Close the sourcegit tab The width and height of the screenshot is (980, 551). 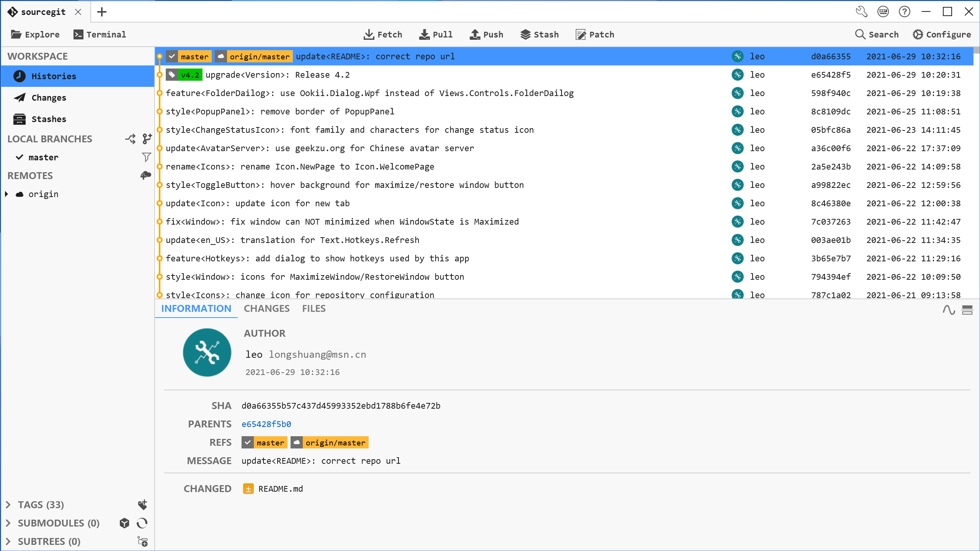(x=78, y=12)
